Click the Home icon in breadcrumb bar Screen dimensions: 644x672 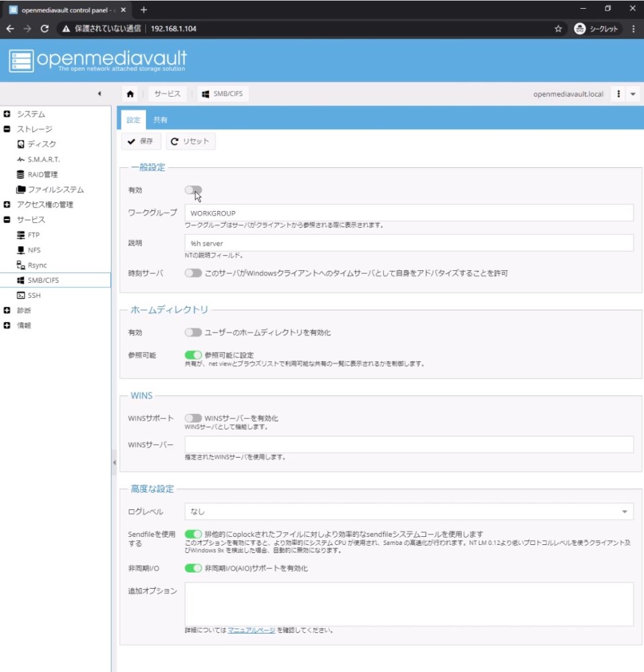130,94
